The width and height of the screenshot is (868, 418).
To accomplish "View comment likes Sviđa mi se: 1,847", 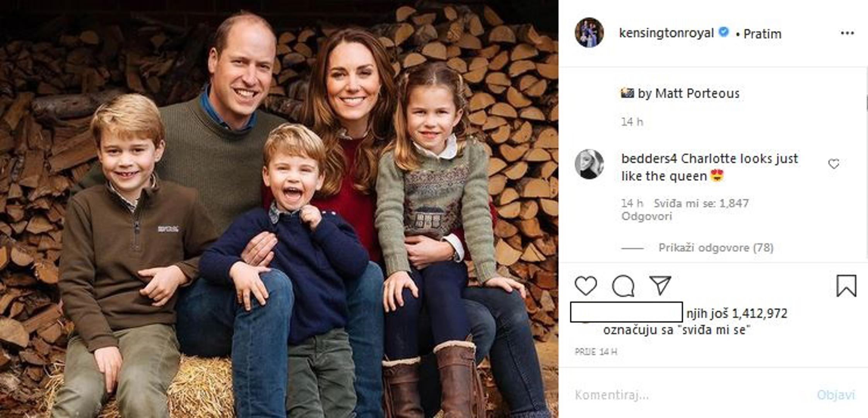I will point(701,203).
